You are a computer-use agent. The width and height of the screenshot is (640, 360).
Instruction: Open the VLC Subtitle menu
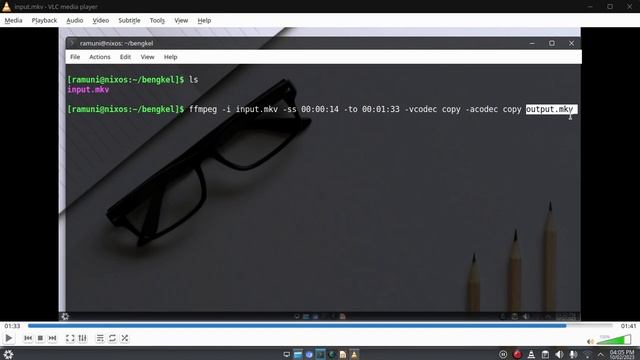point(129,20)
